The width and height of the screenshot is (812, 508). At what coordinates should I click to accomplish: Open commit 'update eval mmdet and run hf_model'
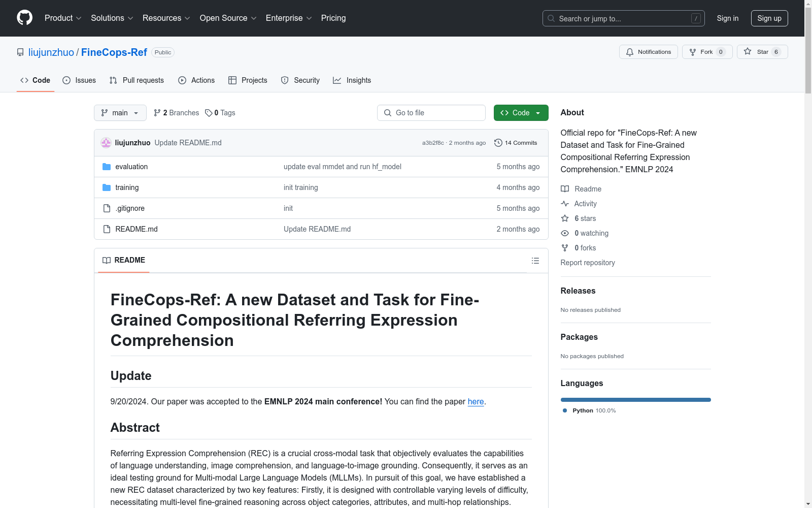343,167
